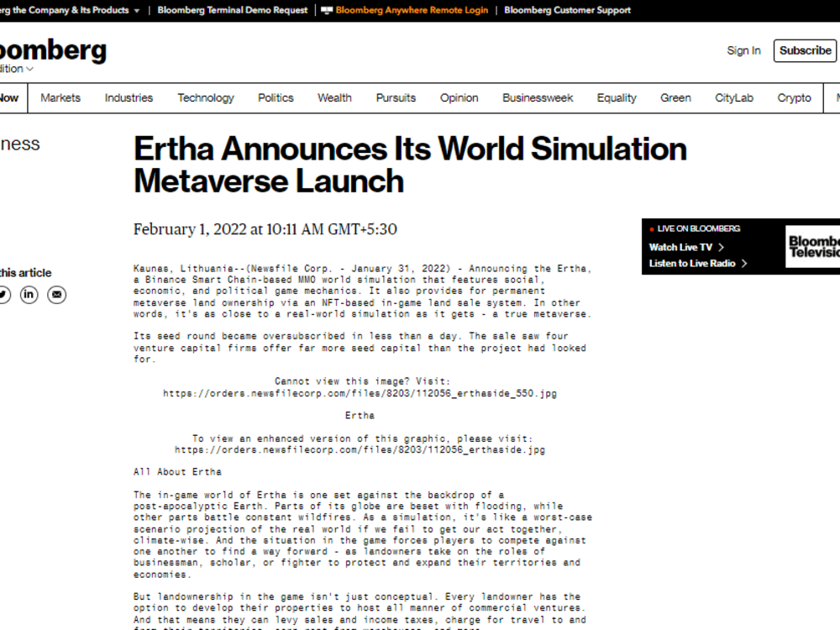
Task: Click the Sign In link
Action: (x=743, y=50)
